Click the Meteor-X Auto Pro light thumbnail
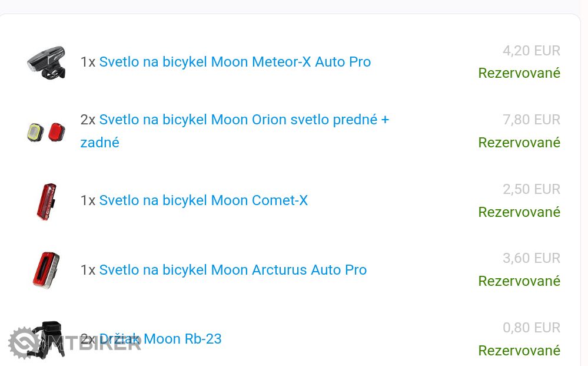 tap(46, 62)
